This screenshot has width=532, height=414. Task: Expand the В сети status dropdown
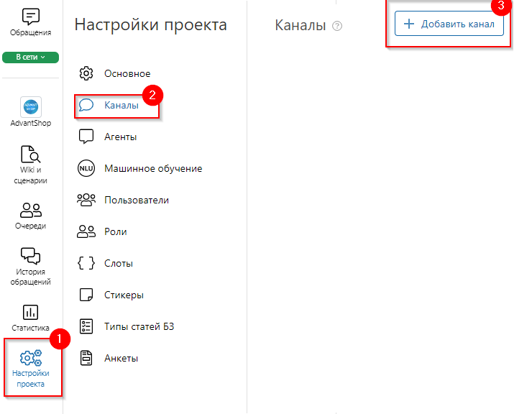click(31, 57)
